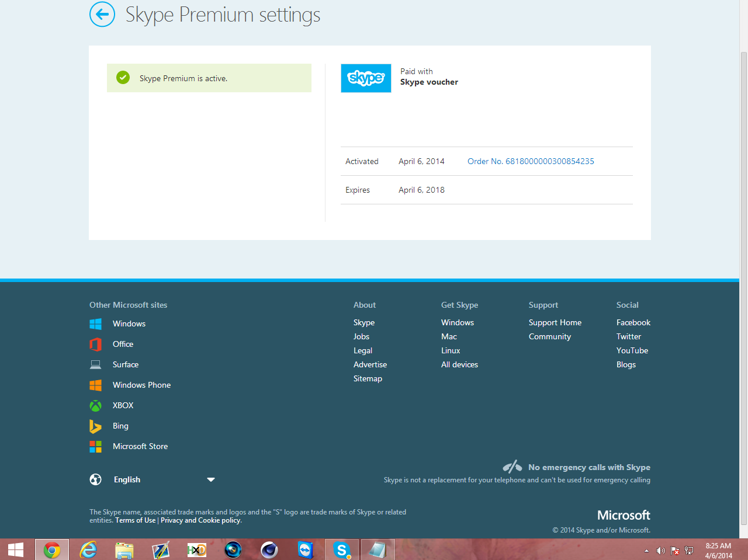The height and width of the screenshot is (560, 748).
Task: Get Skype for Linux link
Action: [451, 350]
